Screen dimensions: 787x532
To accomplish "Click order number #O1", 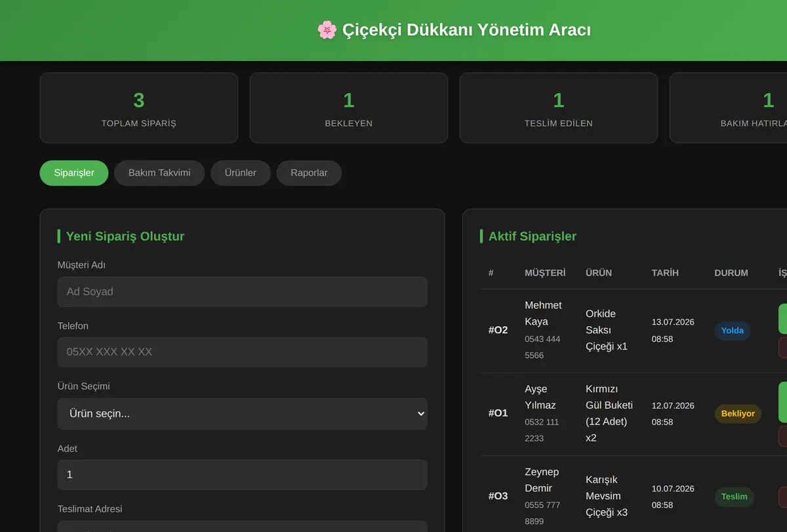I will (x=498, y=414).
